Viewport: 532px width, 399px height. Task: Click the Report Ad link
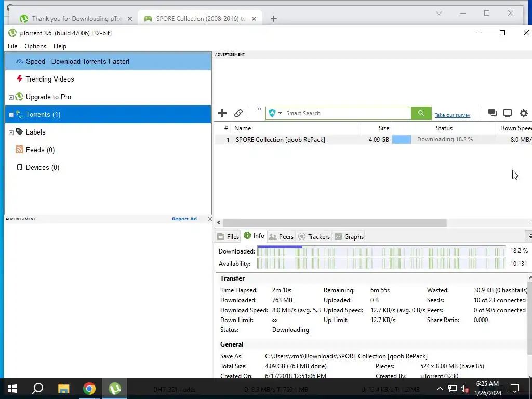(x=184, y=219)
